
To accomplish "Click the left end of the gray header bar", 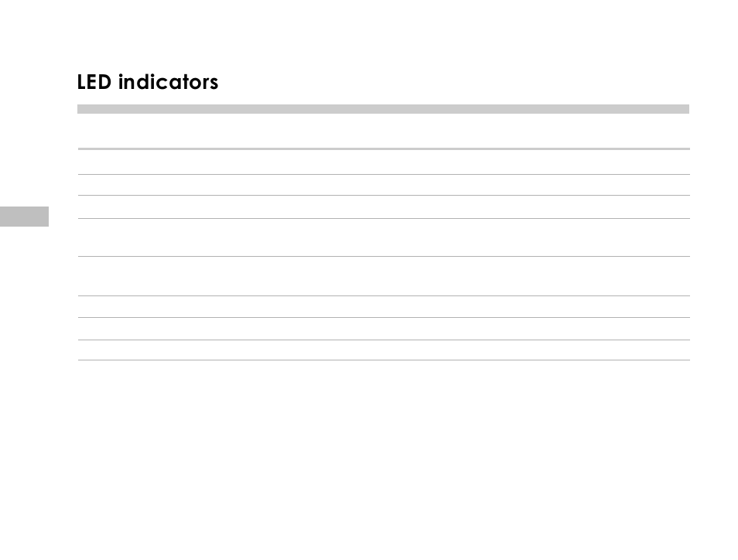I will tap(81, 109).
